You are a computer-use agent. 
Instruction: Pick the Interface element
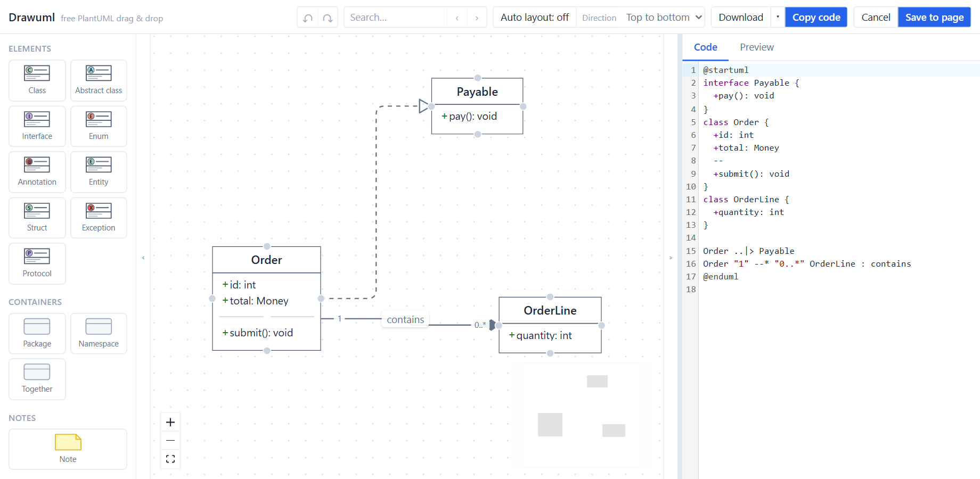[37, 126]
